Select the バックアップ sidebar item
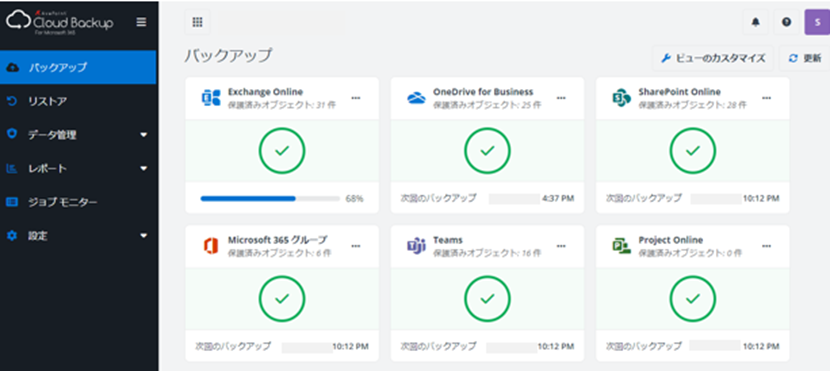The image size is (830, 371). tap(78, 67)
